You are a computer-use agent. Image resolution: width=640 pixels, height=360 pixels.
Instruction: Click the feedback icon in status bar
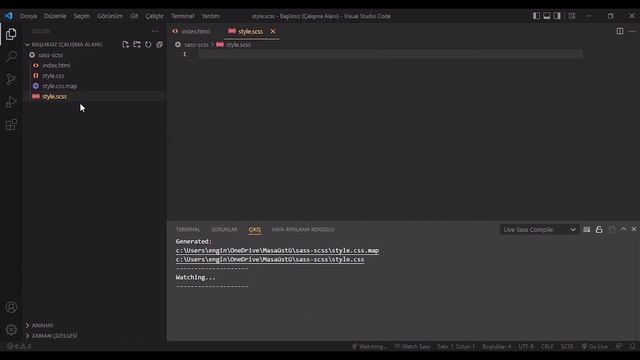619,347
